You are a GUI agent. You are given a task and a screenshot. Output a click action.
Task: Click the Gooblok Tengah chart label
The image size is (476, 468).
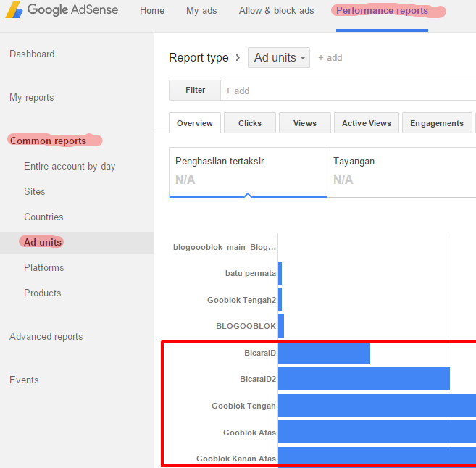243,406
